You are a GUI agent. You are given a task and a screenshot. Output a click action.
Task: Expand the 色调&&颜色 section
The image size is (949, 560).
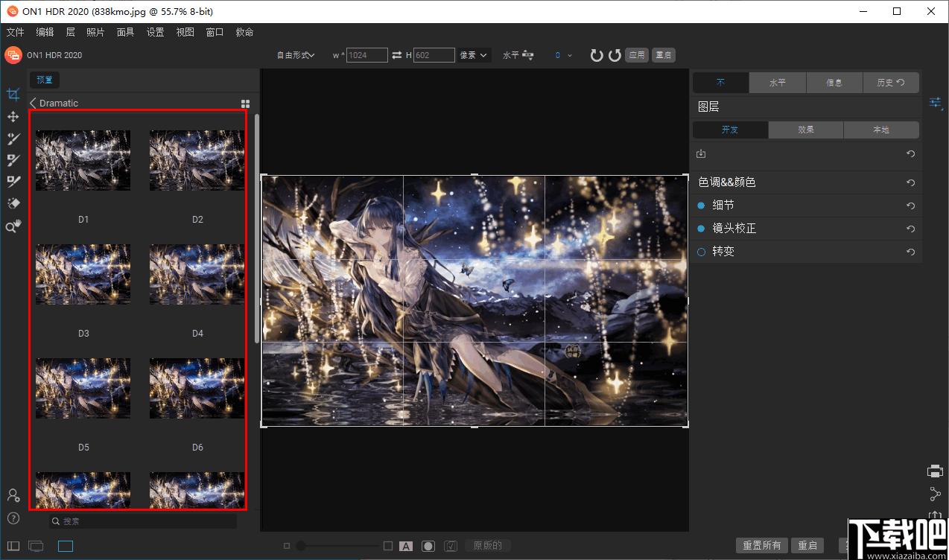tap(726, 182)
